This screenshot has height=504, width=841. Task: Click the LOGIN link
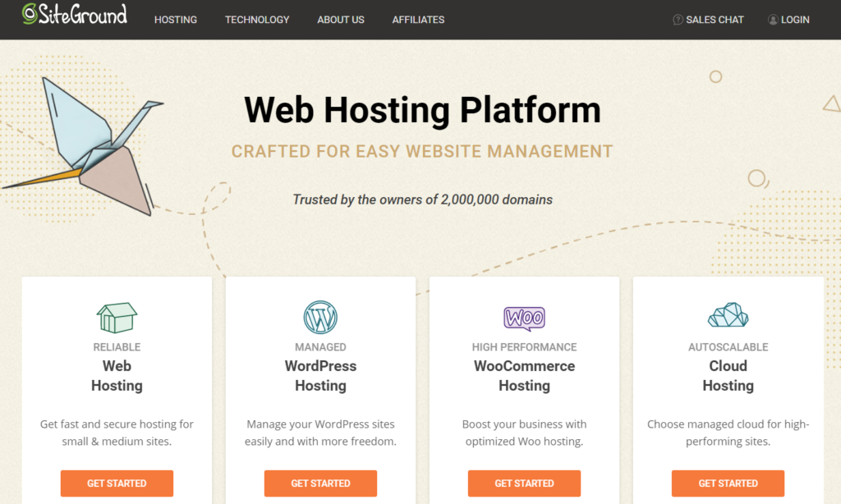[793, 19]
